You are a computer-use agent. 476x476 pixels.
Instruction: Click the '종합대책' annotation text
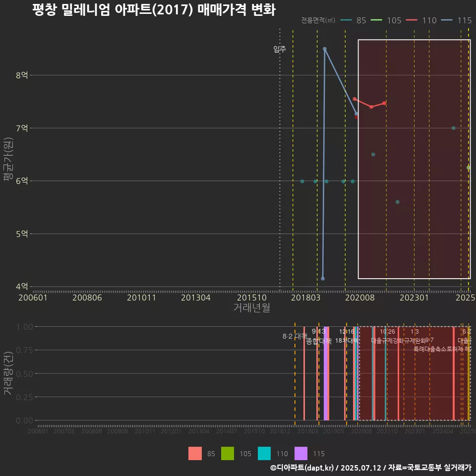(318, 341)
